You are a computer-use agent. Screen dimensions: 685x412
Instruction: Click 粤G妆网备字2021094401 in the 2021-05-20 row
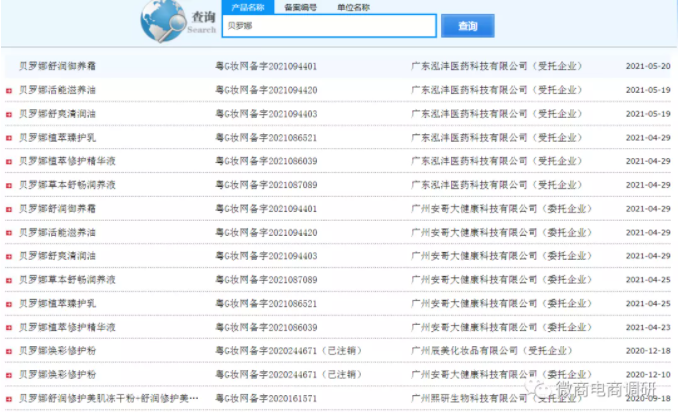tap(266, 66)
